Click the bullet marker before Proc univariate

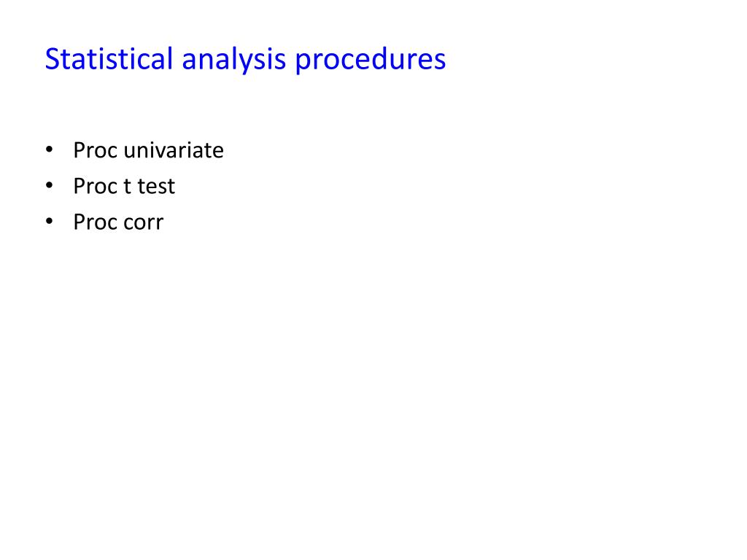point(50,150)
